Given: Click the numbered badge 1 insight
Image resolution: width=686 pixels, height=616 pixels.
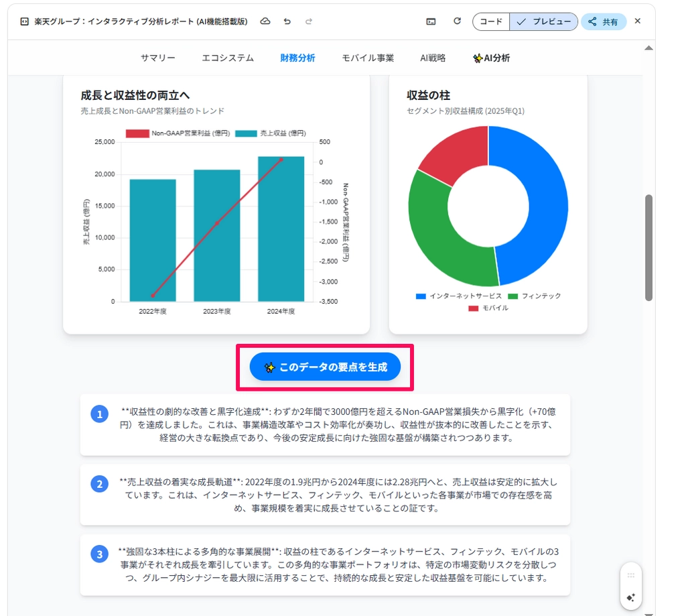Looking at the screenshot, I should click(x=100, y=414).
